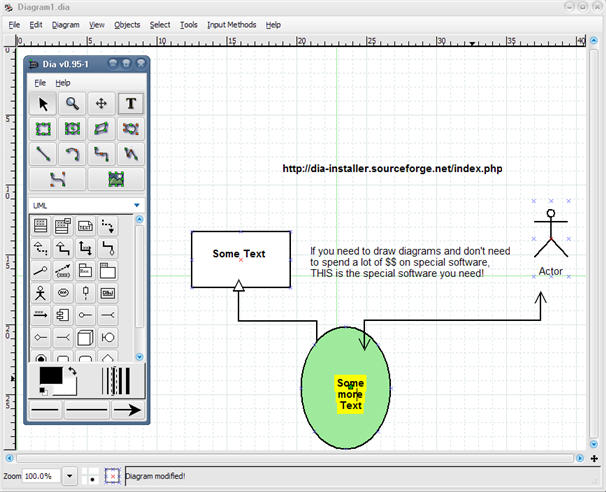The height and width of the screenshot is (492, 606).
Task: Open the Select menu
Action: 160,25
